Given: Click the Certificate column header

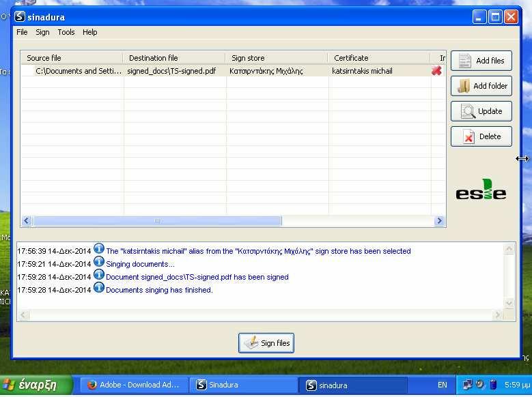Looking at the screenshot, I should (x=379, y=58).
